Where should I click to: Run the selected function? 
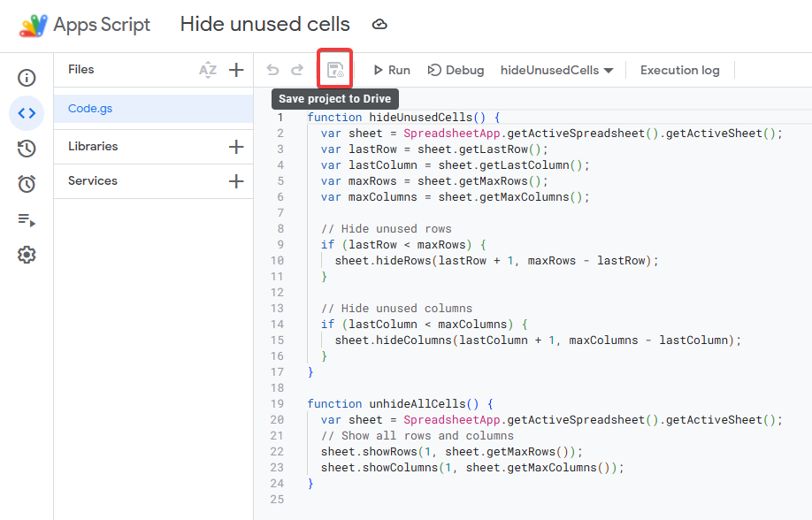point(391,70)
